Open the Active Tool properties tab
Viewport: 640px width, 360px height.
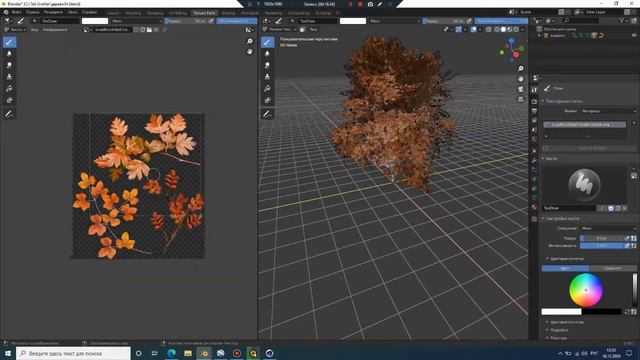click(x=534, y=90)
